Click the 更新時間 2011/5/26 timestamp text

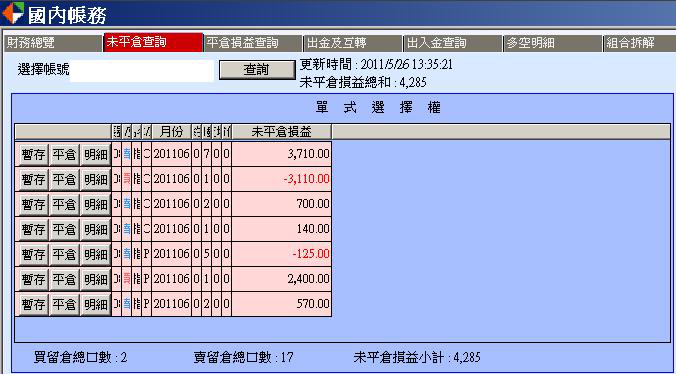pos(376,65)
